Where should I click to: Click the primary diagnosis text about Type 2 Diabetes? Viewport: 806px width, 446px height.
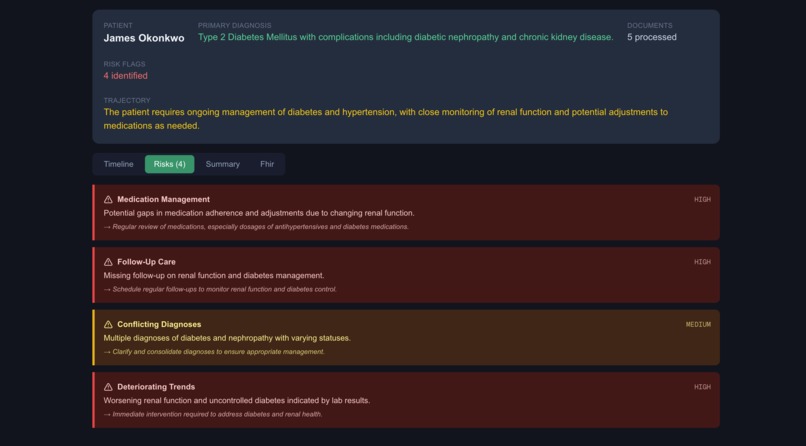406,38
